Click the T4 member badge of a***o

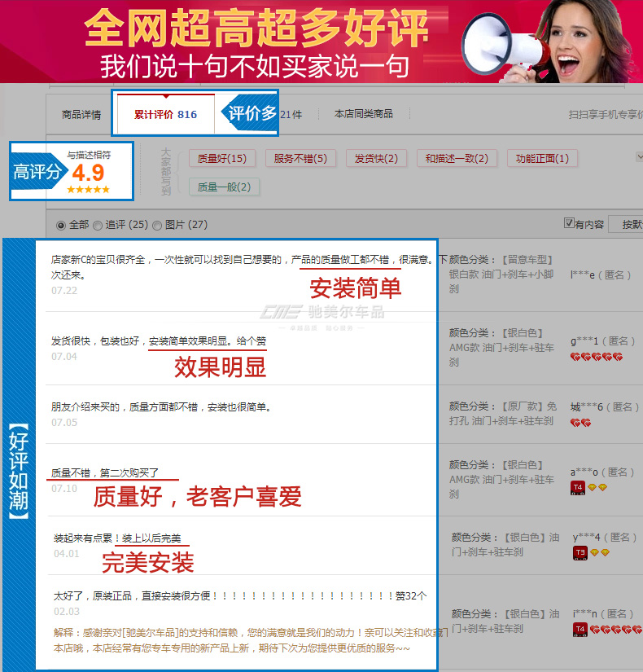tap(578, 487)
